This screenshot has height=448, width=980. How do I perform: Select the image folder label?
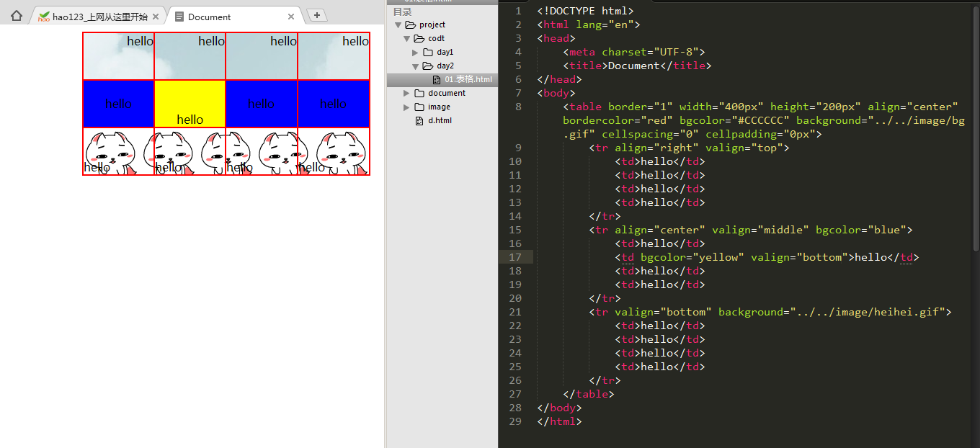click(x=439, y=107)
